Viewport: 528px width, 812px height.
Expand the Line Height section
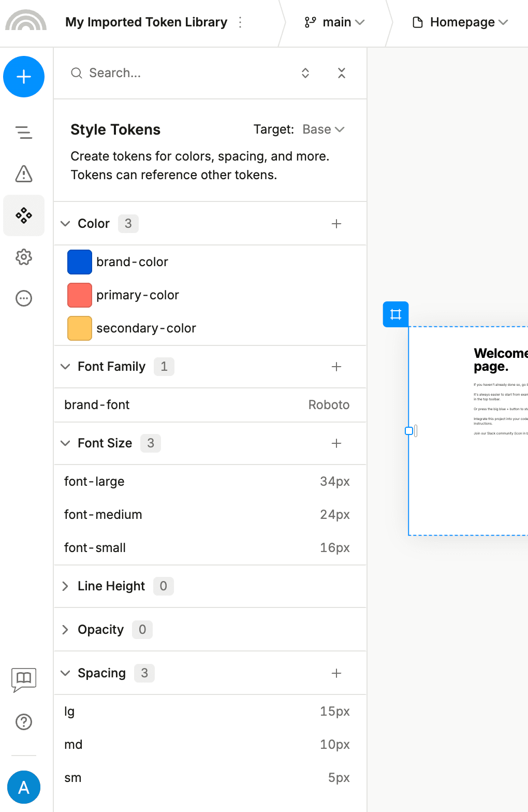pos(65,586)
